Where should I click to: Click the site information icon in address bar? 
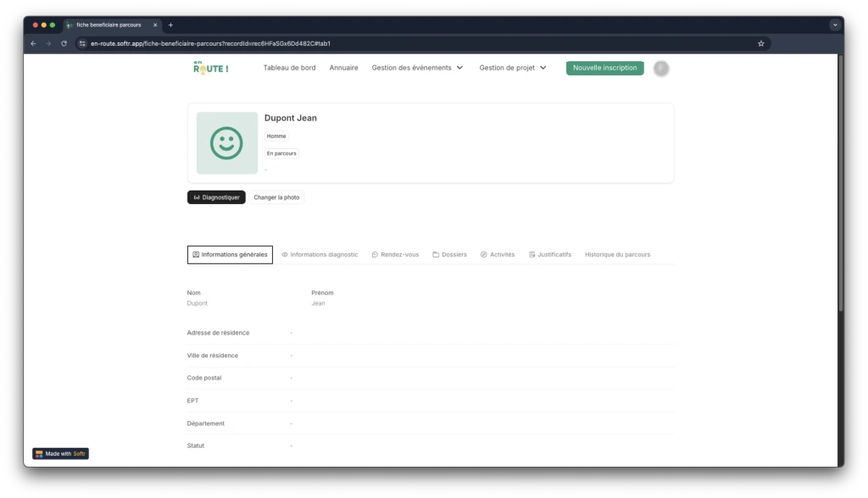click(82, 43)
